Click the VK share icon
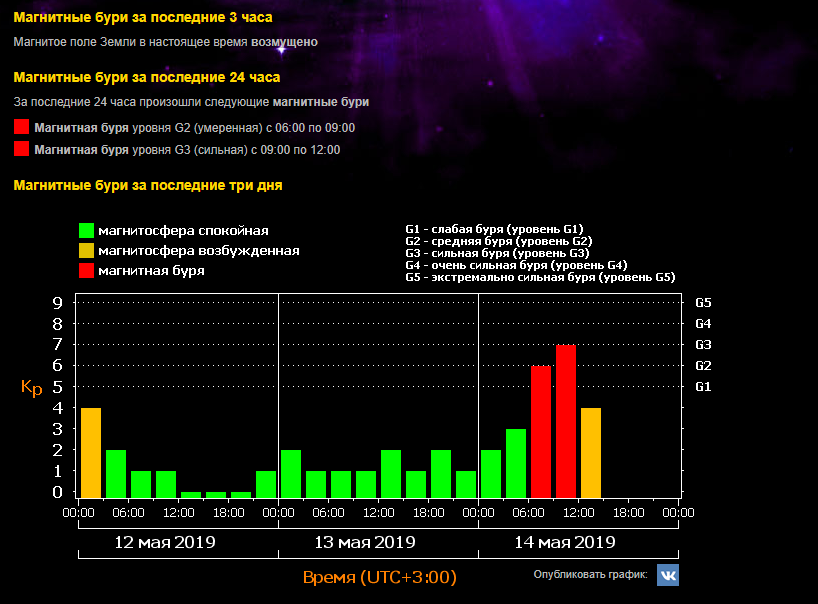818x604 pixels. [x=667, y=575]
